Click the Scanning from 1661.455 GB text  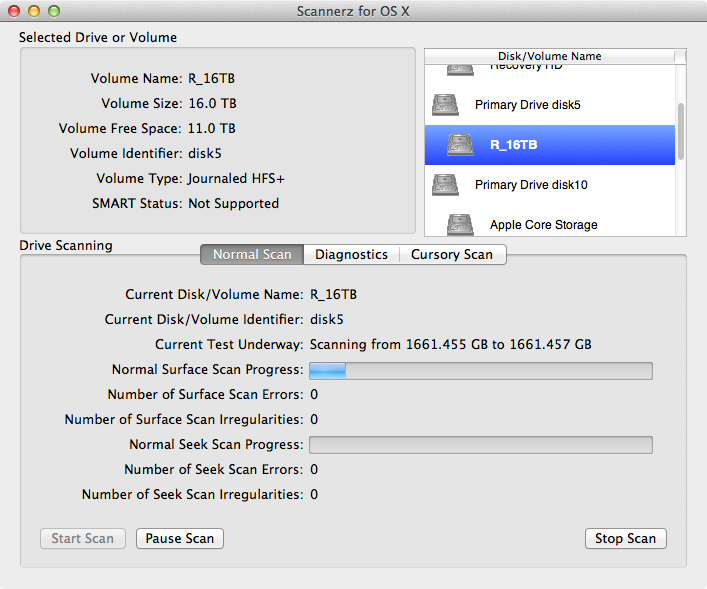451,345
